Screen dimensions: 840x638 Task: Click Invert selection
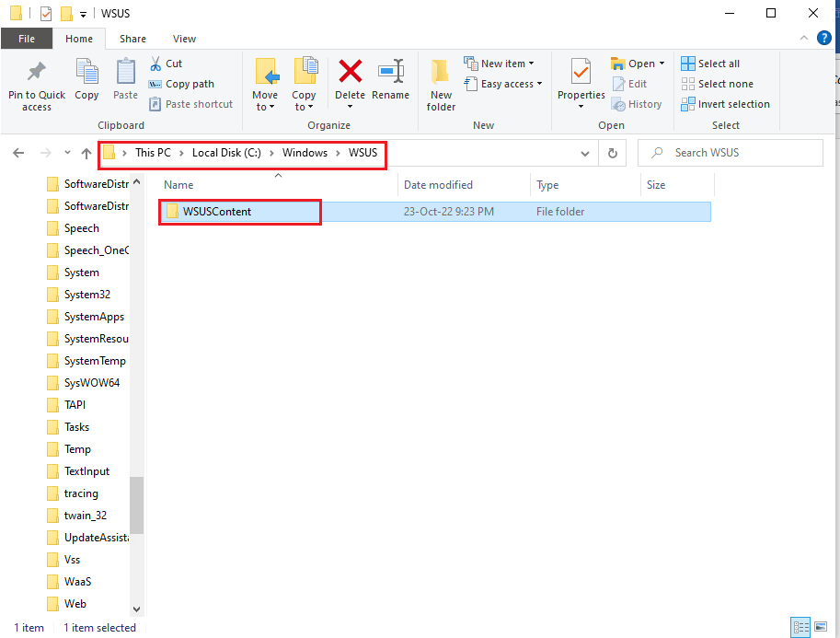(x=725, y=104)
